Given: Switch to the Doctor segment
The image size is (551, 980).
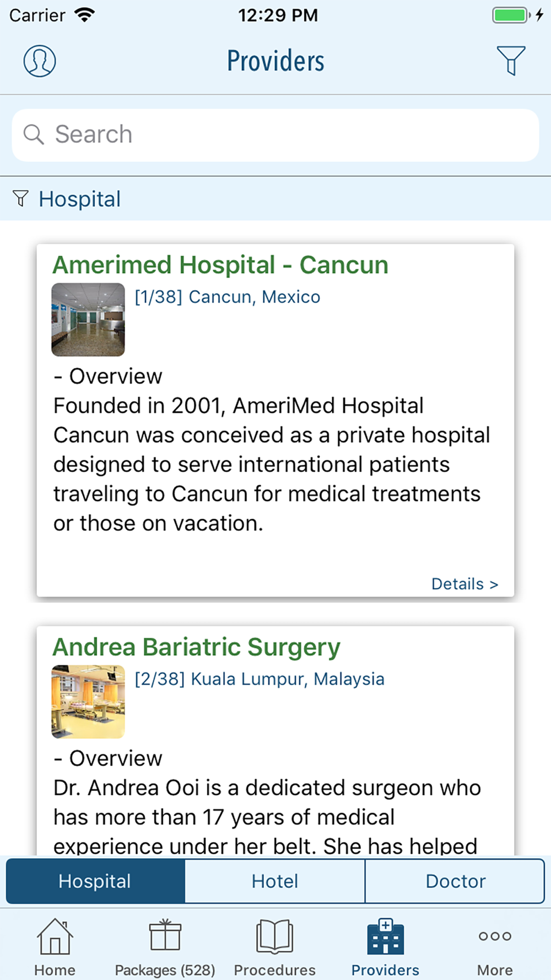Looking at the screenshot, I should [x=455, y=881].
